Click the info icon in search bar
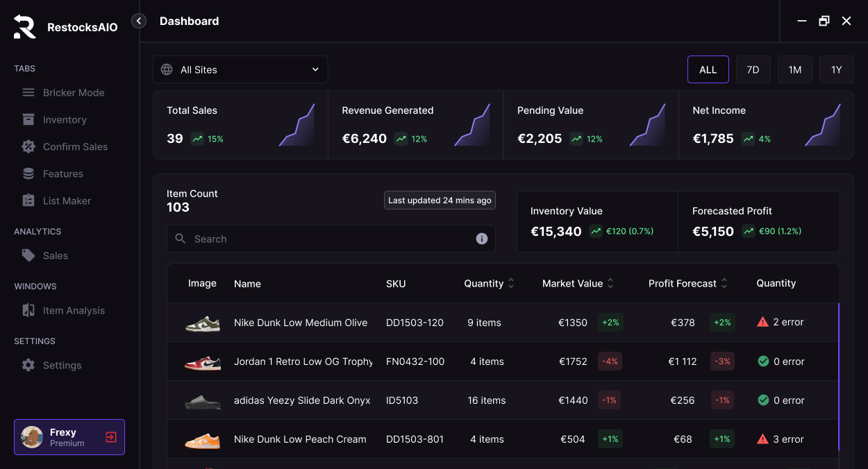The height and width of the screenshot is (469, 868). [482, 239]
